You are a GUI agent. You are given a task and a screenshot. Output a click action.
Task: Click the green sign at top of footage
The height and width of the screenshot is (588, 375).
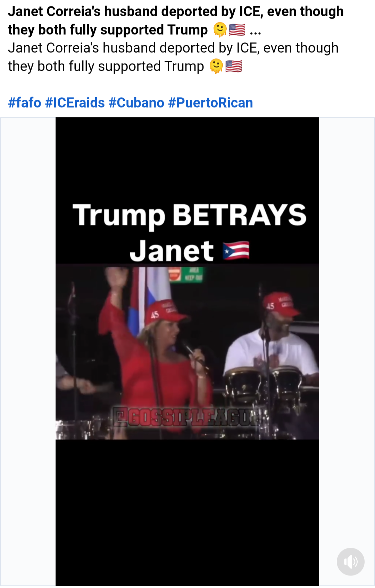pyautogui.click(x=186, y=274)
